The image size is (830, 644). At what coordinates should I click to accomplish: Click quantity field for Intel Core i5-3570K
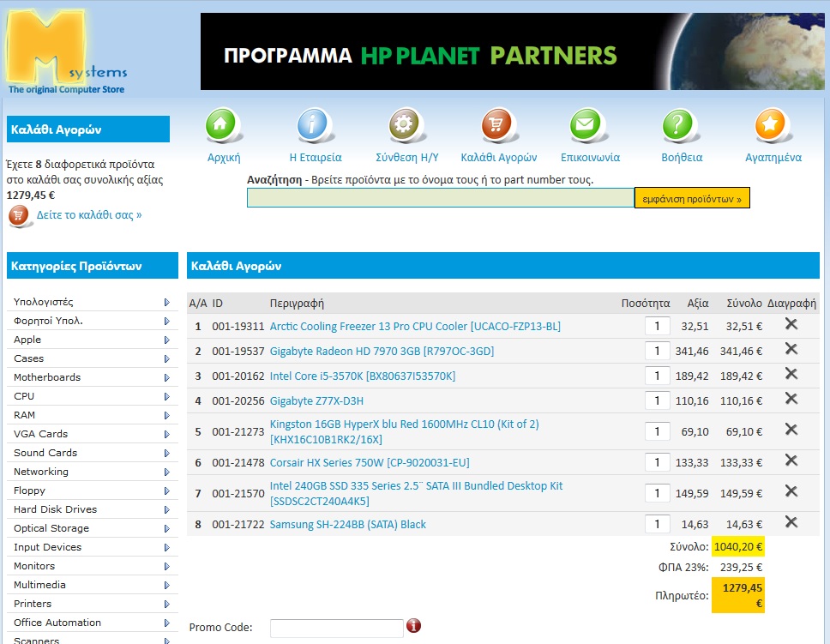click(658, 376)
